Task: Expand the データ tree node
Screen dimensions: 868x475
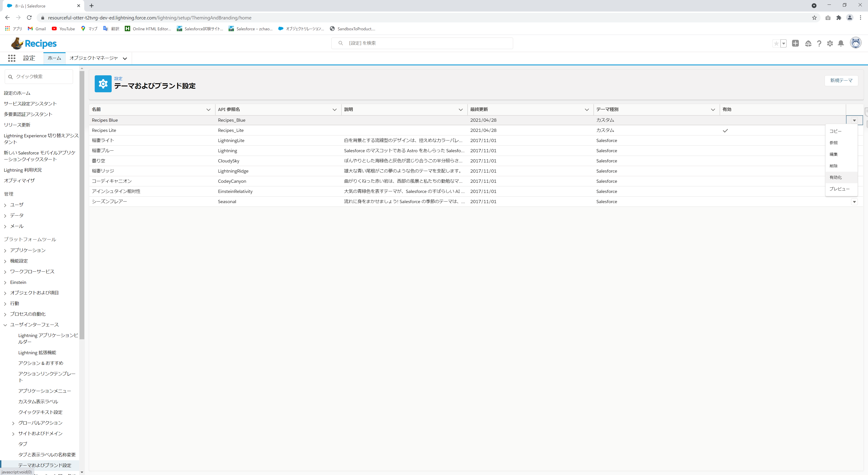Action: (5, 216)
